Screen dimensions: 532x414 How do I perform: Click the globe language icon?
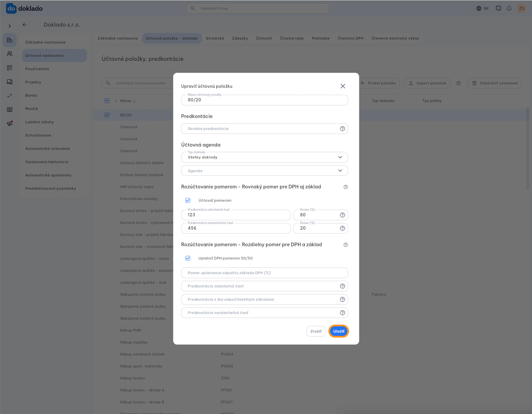(479, 8)
